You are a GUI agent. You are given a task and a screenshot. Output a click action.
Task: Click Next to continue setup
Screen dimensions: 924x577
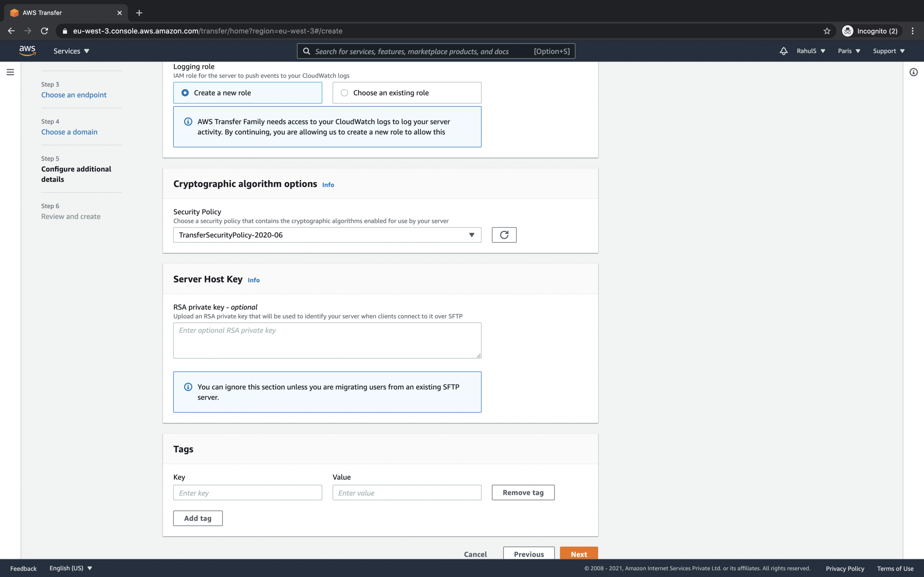click(579, 554)
